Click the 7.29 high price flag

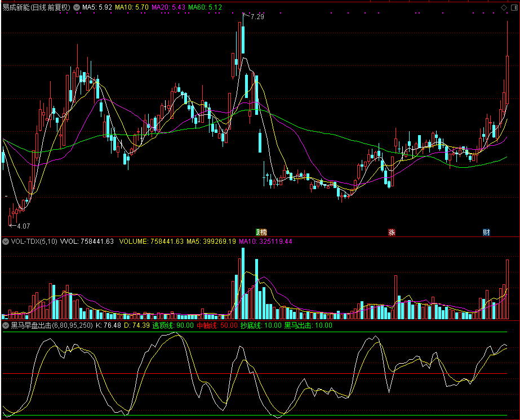pos(257,17)
